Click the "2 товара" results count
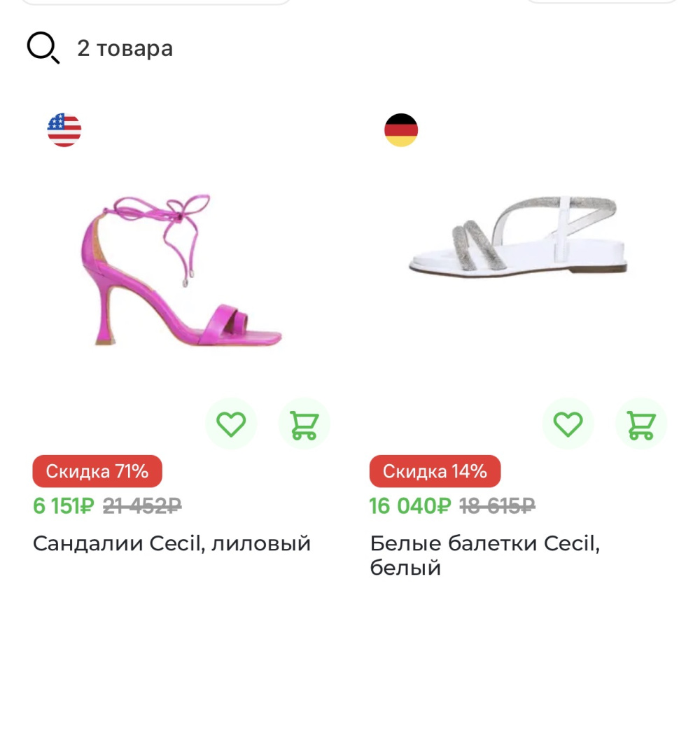Screen dimensions: 700x740 (125, 48)
